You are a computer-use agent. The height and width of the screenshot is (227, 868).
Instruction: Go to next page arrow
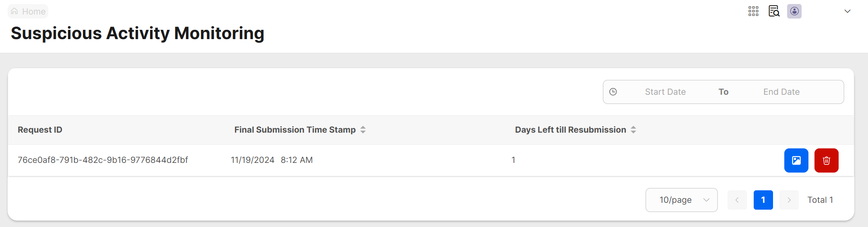coord(789,200)
